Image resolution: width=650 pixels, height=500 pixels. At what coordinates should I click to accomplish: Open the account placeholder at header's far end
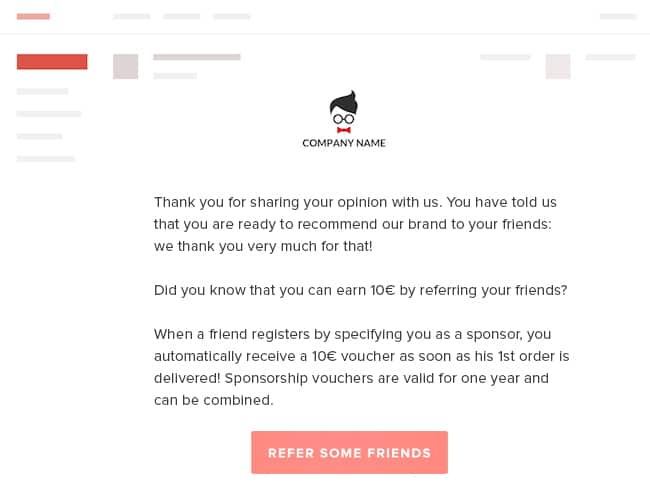(618, 17)
